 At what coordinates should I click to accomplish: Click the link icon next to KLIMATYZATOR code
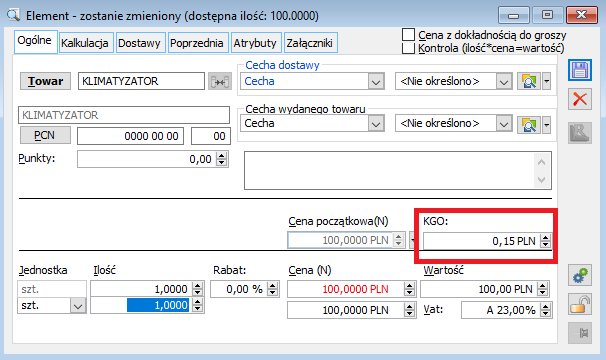(220, 81)
